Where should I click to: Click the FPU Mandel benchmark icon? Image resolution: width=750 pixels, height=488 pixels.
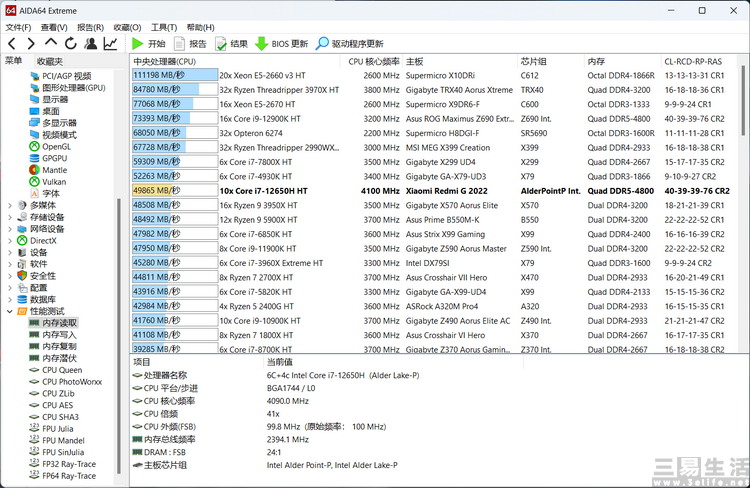tap(34, 440)
